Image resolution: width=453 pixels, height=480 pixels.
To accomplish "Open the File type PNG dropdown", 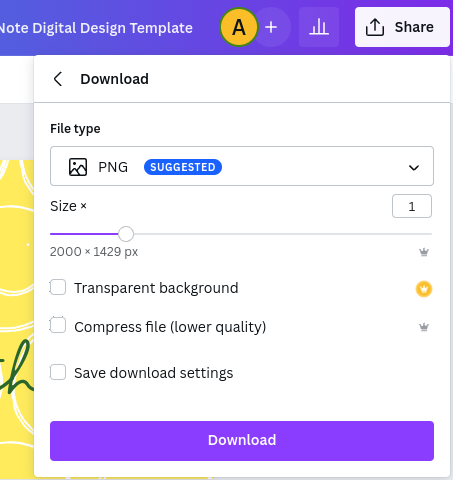I will click(x=242, y=166).
